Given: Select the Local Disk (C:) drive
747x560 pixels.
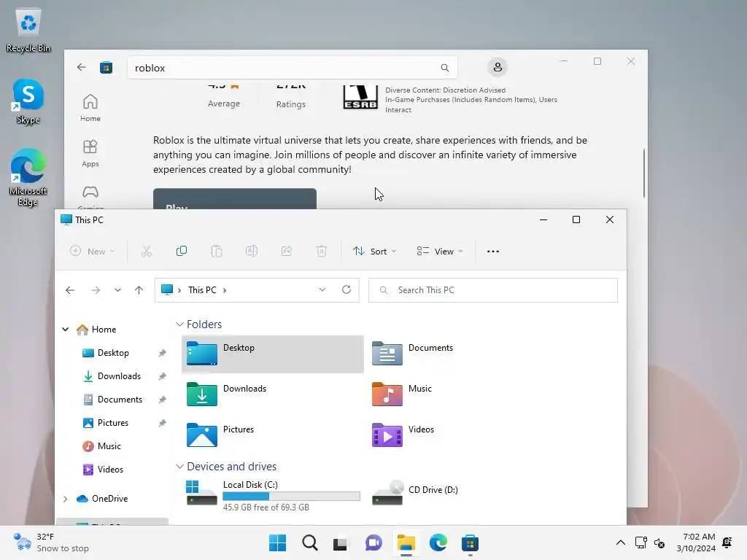Looking at the screenshot, I should pyautogui.click(x=273, y=495).
